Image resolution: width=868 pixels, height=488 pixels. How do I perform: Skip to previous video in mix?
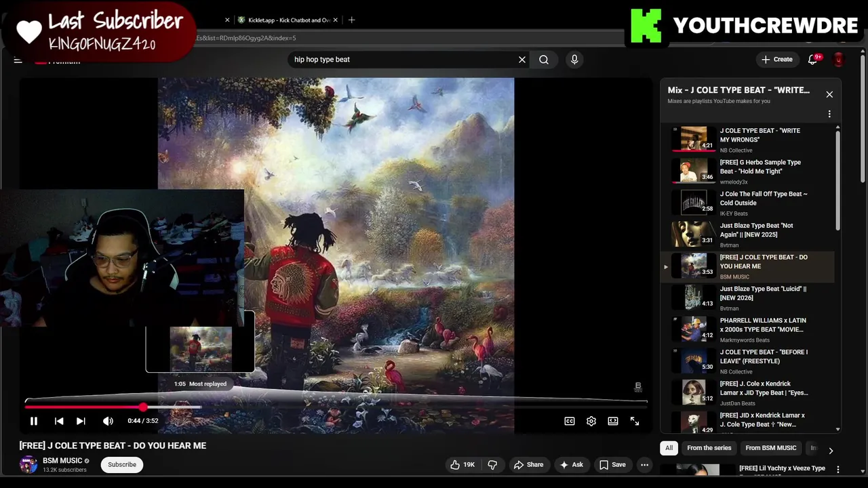tap(59, 421)
